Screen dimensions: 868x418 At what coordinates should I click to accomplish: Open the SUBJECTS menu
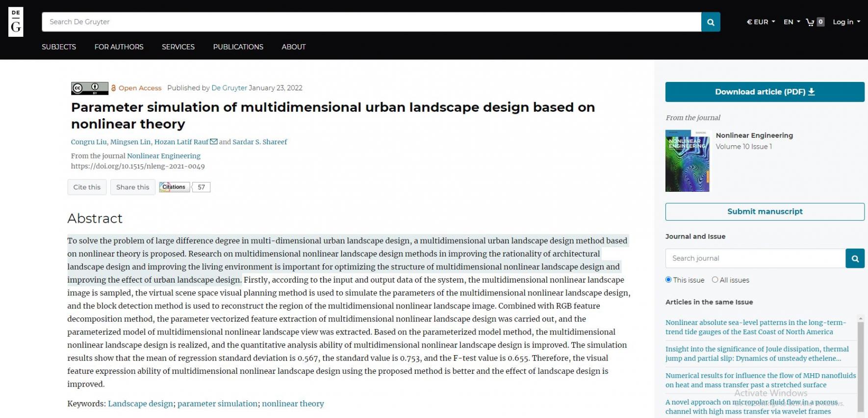pyautogui.click(x=59, y=47)
